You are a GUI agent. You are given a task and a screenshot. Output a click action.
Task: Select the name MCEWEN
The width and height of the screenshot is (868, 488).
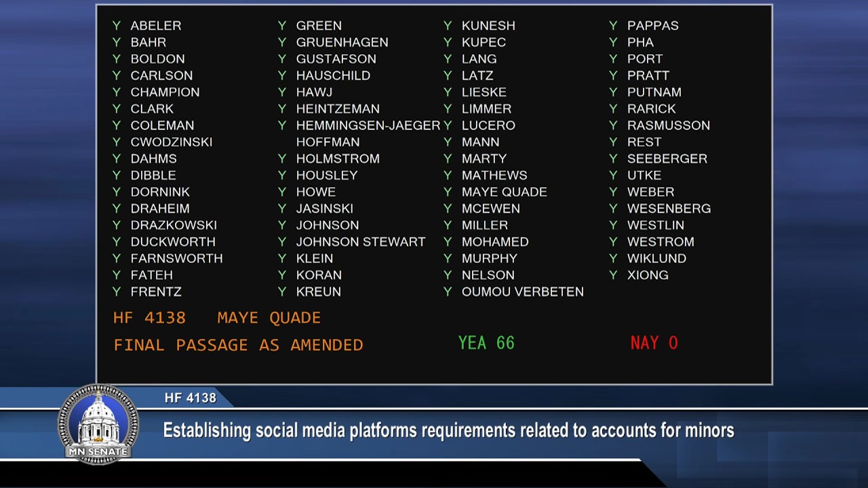[491, 208]
